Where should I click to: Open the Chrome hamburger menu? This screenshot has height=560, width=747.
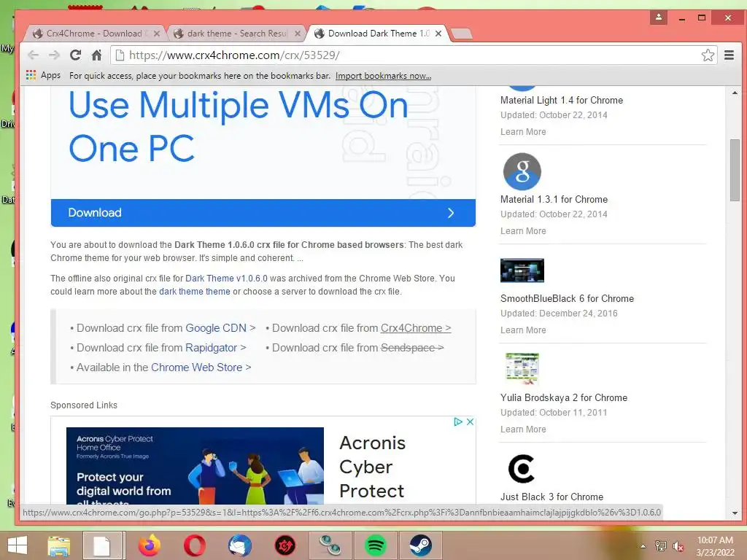tap(729, 55)
